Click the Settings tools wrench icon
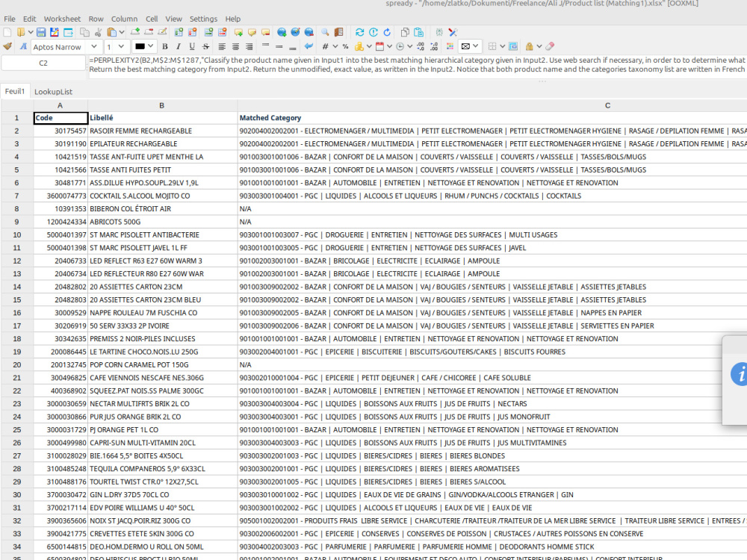 point(453,32)
